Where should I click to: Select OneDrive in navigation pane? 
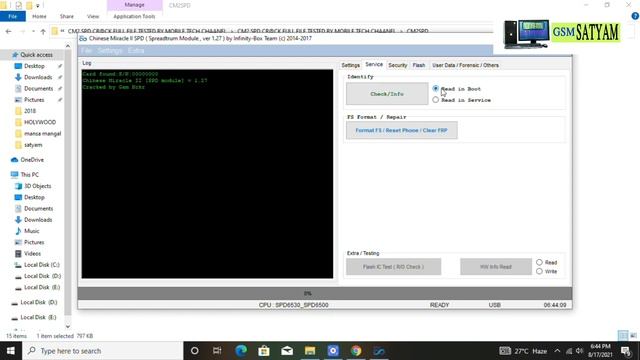[x=32, y=160]
